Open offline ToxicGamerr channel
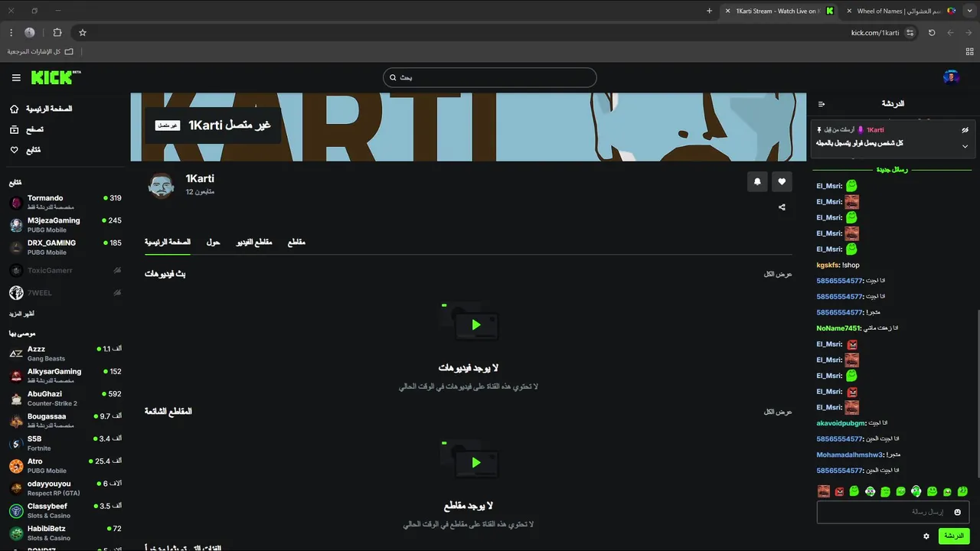 pos(65,270)
